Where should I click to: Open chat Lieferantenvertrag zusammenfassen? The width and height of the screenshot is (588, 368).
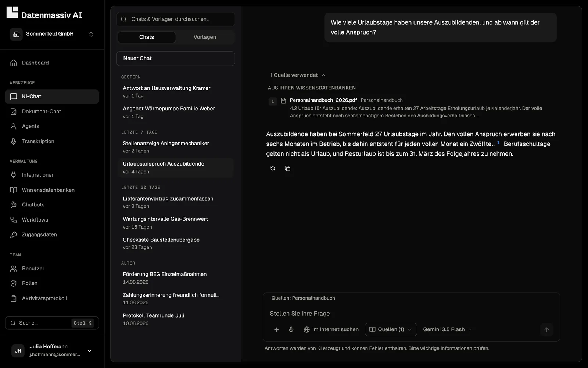click(x=176, y=202)
